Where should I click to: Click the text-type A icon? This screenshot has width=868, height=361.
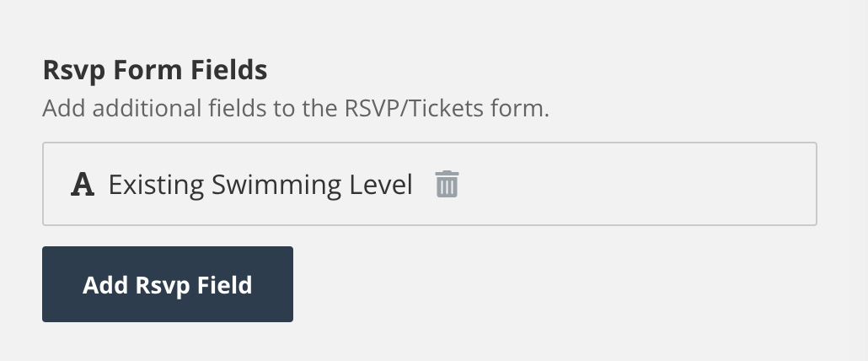(83, 185)
